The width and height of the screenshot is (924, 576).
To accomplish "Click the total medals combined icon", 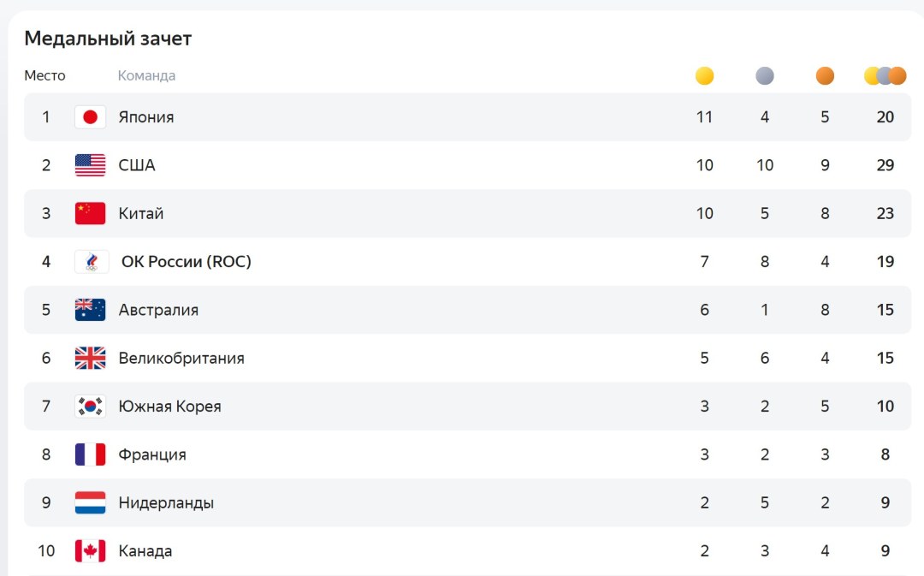I will click(885, 76).
